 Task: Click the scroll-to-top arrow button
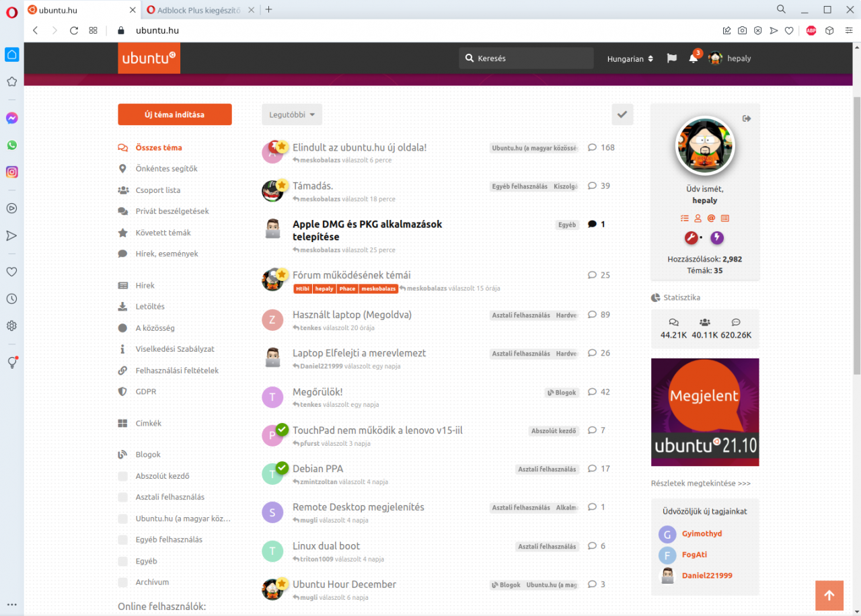(x=829, y=595)
